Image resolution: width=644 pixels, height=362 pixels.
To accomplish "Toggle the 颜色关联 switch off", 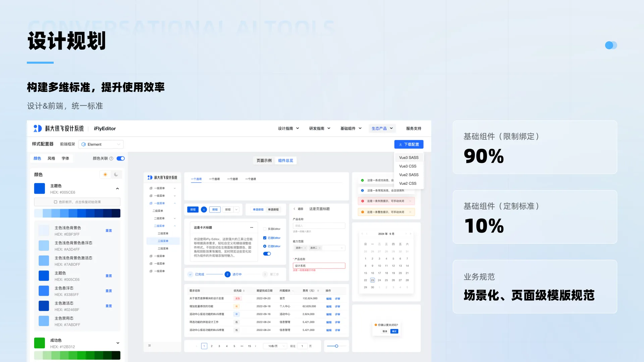I will (120, 158).
